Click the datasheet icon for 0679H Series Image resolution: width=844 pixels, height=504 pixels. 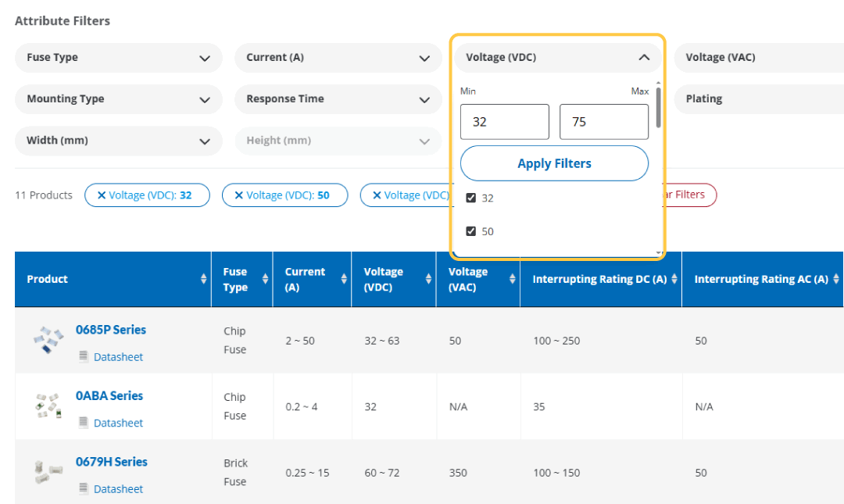(x=84, y=488)
